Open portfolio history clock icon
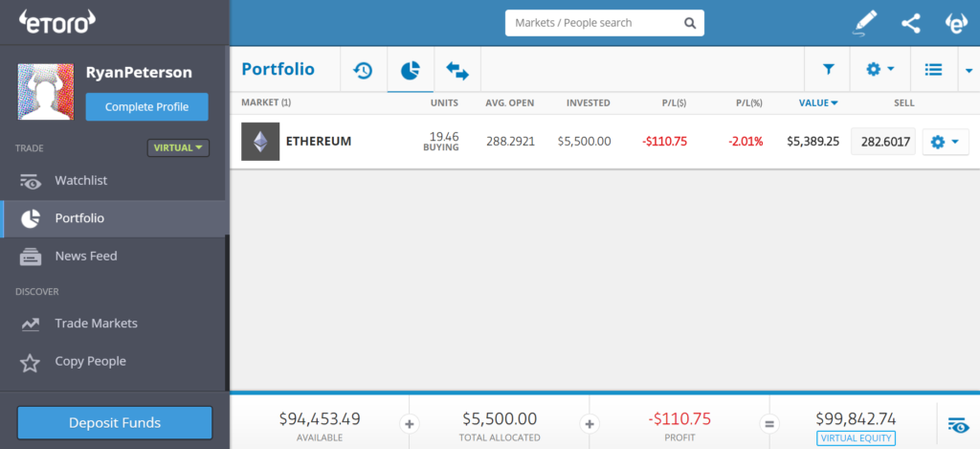Image resolution: width=980 pixels, height=449 pixels. (x=363, y=70)
